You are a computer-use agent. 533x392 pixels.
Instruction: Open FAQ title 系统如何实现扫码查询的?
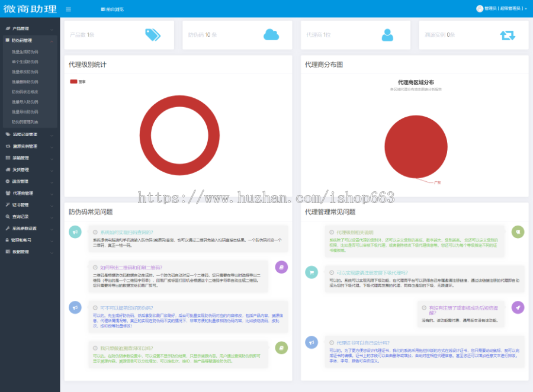127,232
